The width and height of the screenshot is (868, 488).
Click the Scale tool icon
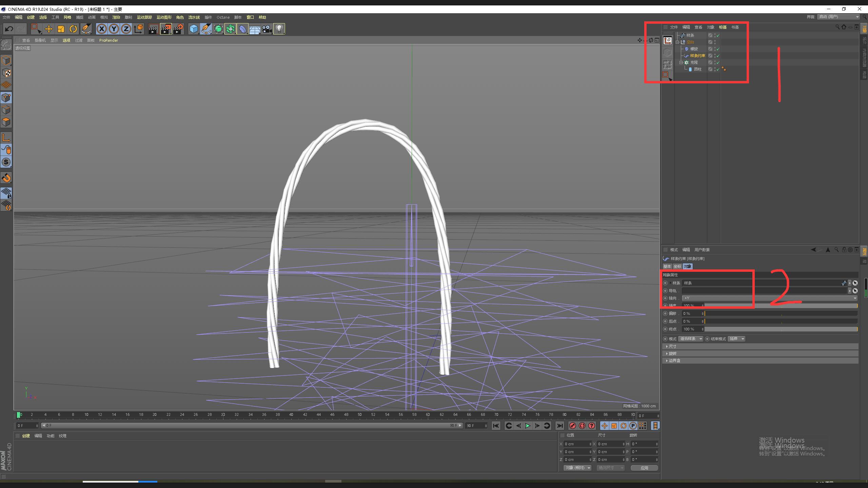61,29
